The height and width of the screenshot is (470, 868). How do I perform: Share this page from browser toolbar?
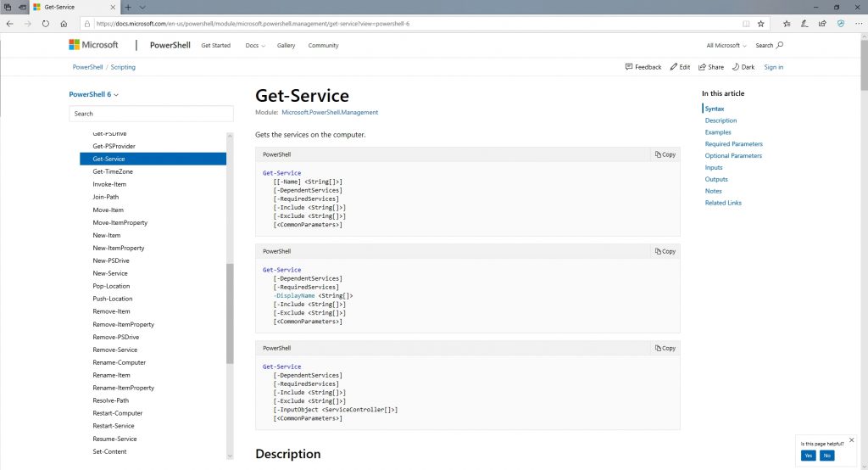[822, 24]
